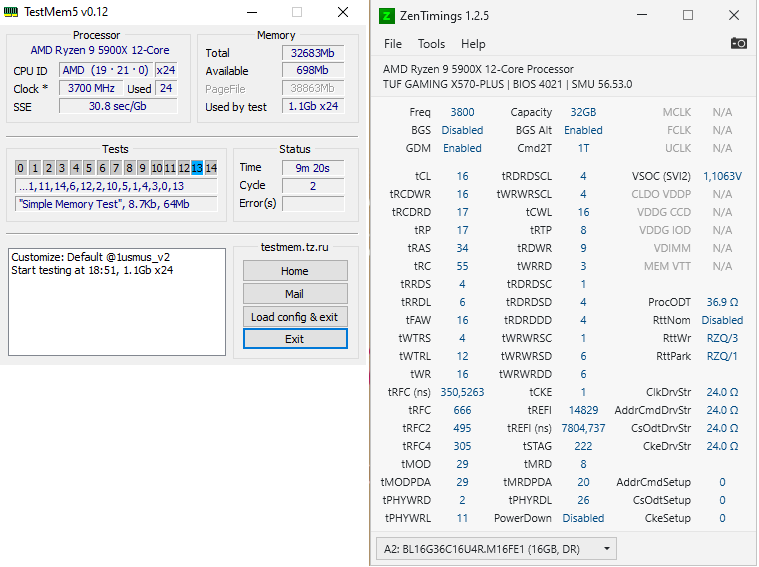Click the TUF GAMING X570-PLUS BIOS info line
Viewport: 759px width, 567px height.
click(507, 84)
